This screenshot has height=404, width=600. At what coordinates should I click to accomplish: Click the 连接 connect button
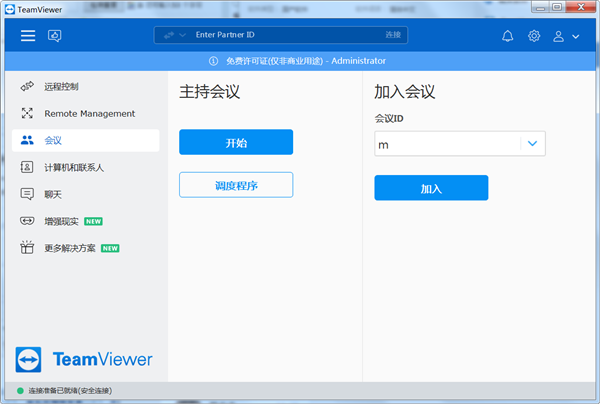tap(393, 35)
